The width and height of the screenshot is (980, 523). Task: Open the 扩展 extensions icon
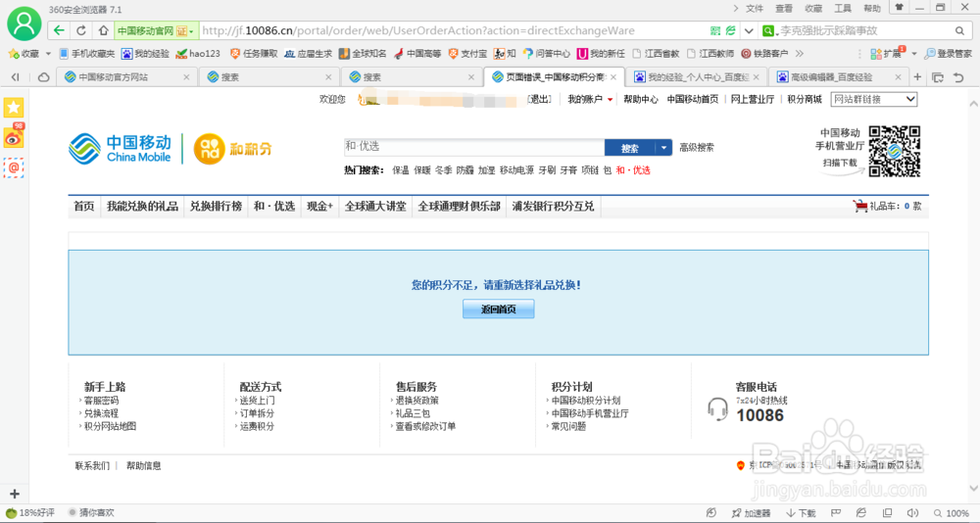pyautogui.click(x=887, y=54)
